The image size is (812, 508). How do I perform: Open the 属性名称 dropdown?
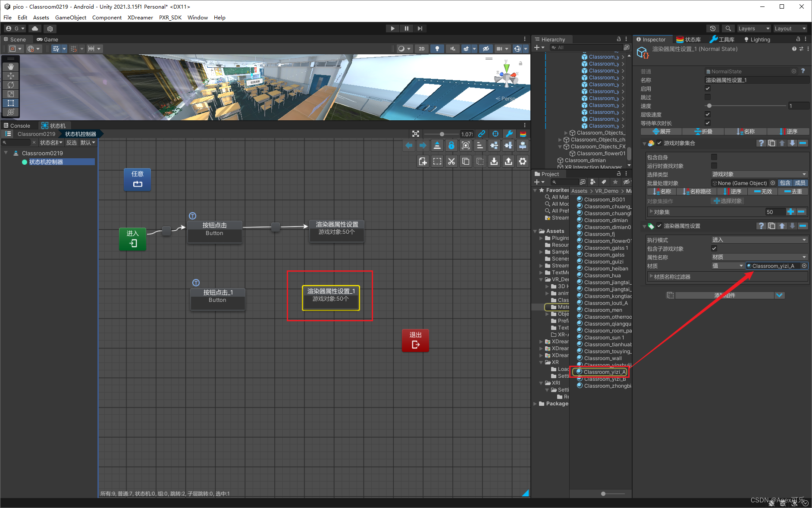point(759,257)
